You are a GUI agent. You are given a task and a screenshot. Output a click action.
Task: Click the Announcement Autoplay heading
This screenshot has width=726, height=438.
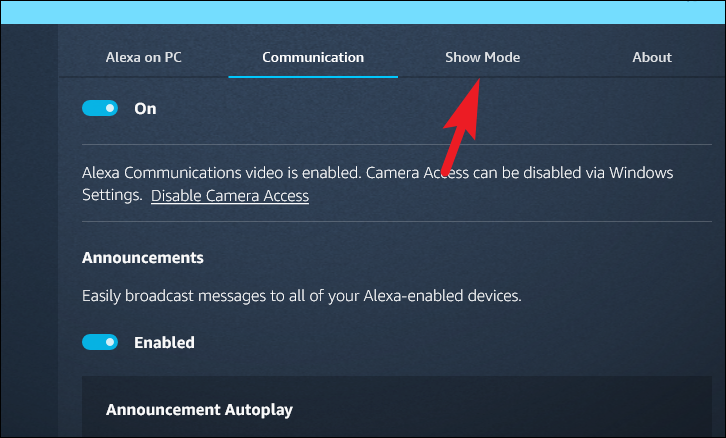point(199,410)
